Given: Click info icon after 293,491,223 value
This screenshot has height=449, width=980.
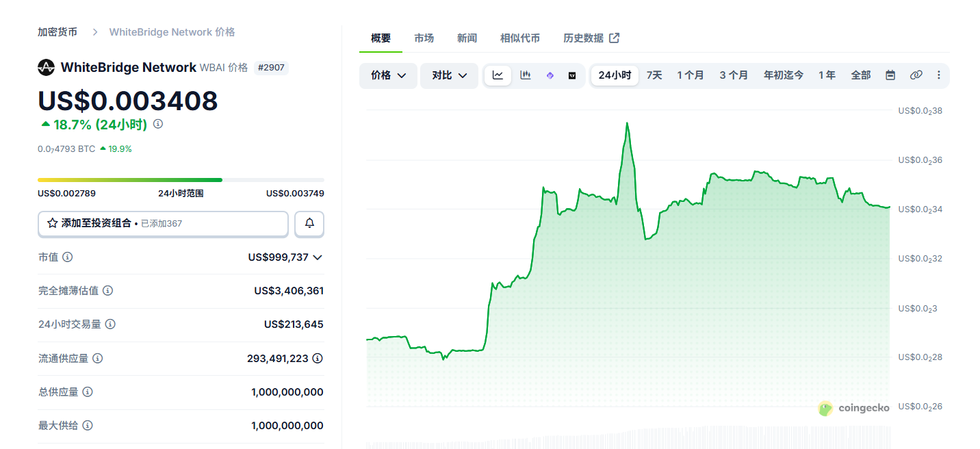Looking at the screenshot, I should (x=318, y=358).
